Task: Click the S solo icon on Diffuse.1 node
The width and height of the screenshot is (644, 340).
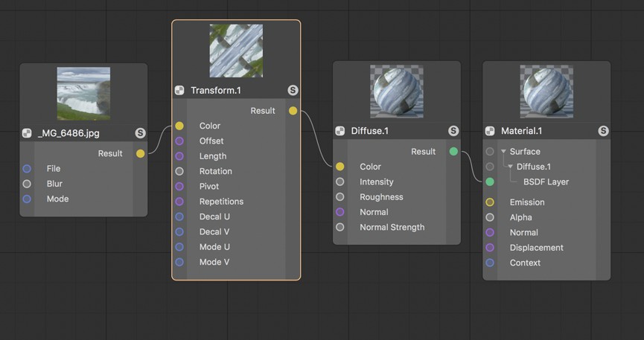Action: (453, 131)
